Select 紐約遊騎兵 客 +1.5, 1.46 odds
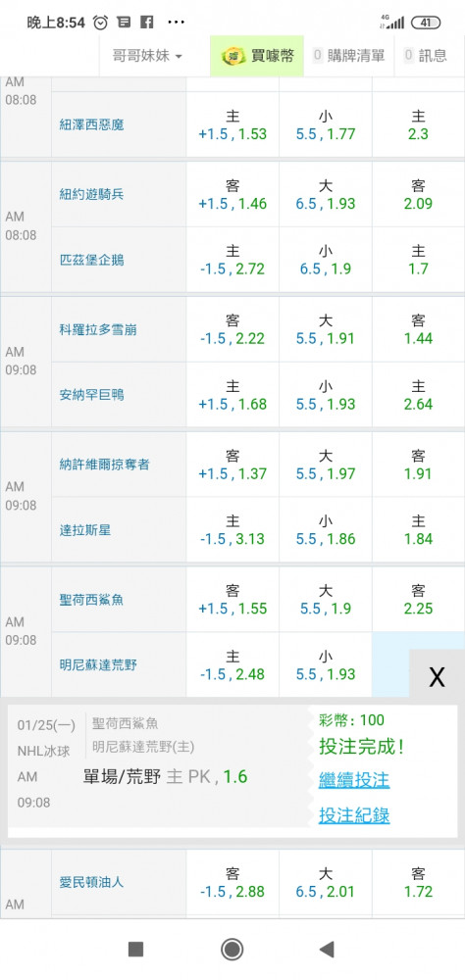Viewport: 465px width, 980px height. tap(232, 194)
